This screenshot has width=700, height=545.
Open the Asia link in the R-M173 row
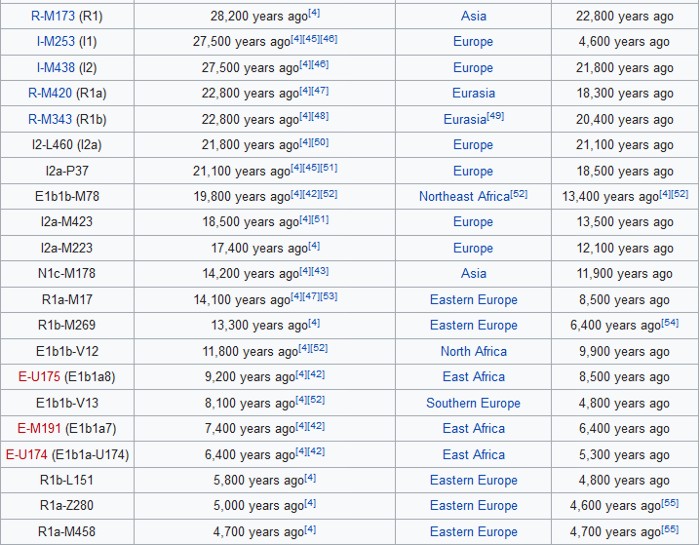click(473, 16)
